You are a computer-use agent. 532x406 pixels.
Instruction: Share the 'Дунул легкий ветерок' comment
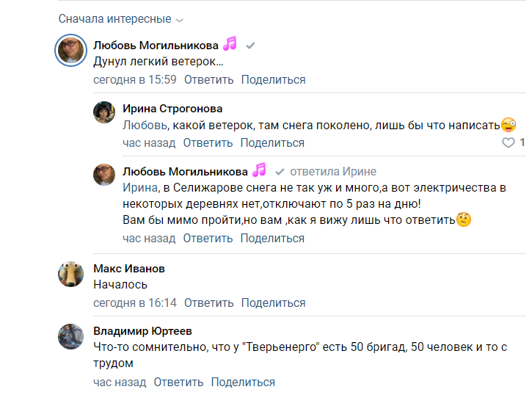coord(273,80)
